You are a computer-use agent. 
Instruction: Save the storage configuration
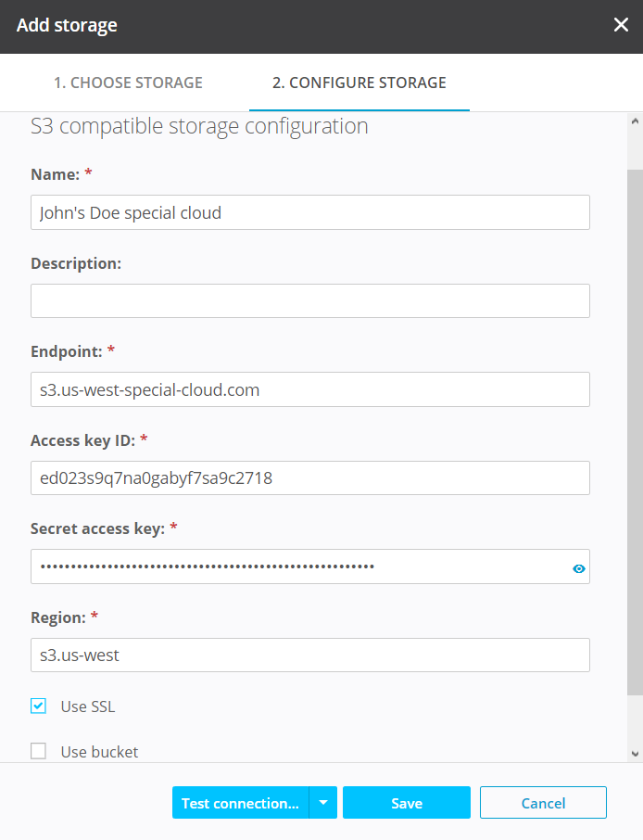(x=406, y=803)
